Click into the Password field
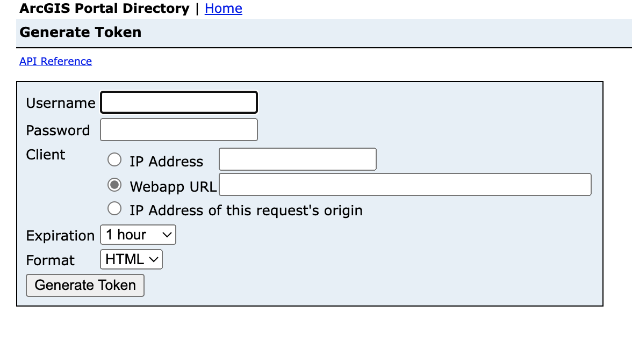 click(179, 130)
